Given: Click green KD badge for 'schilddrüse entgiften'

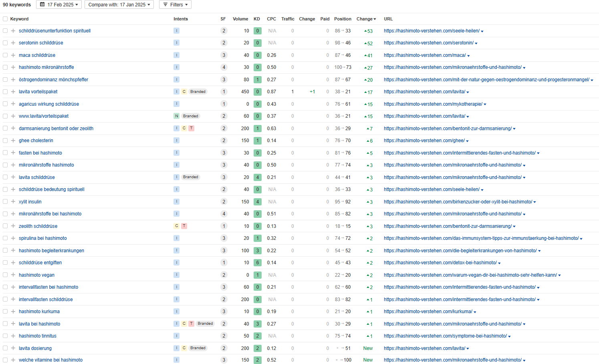Looking at the screenshot, I should 258,263.
